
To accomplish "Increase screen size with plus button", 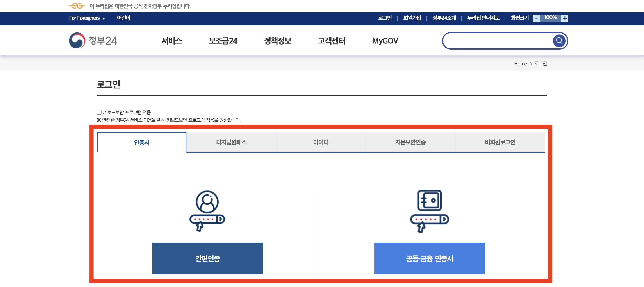I will [x=564, y=18].
